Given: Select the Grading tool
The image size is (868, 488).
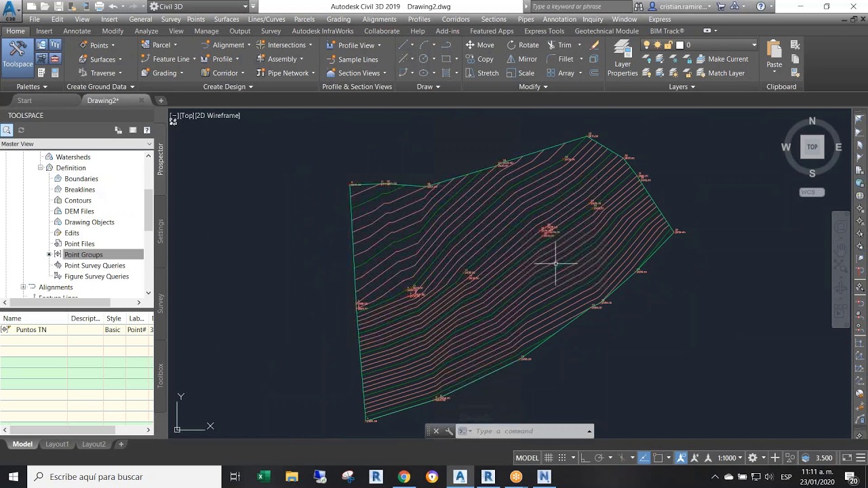Looking at the screenshot, I should tap(161, 73).
